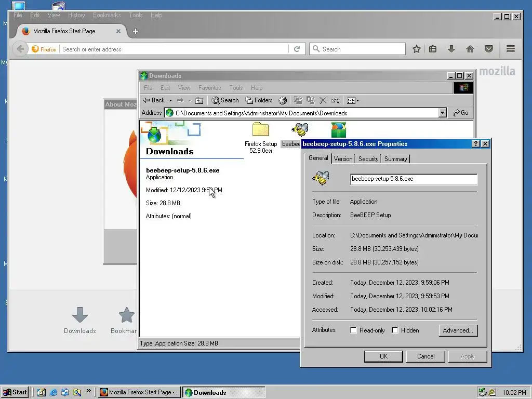
Task: Click the Firefox Home icon
Action: [470, 49]
